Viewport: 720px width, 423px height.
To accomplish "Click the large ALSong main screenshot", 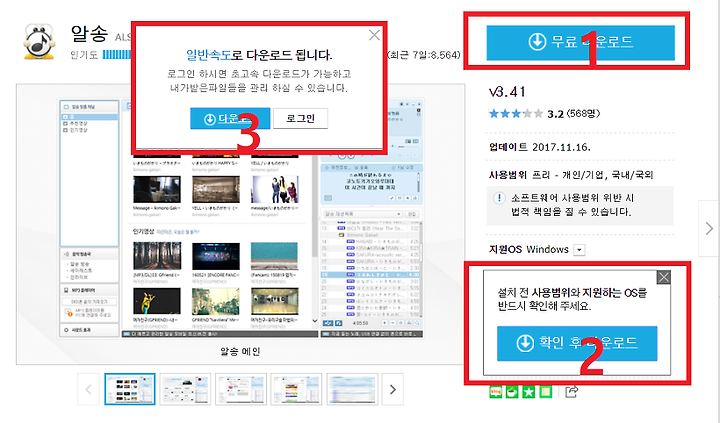I will 241,219.
